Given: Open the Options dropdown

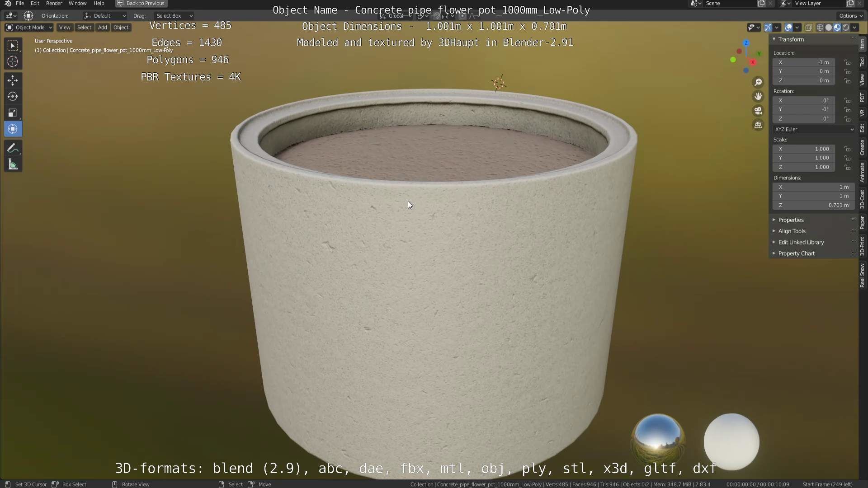Looking at the screenshot, I should (x=850, y=16).
